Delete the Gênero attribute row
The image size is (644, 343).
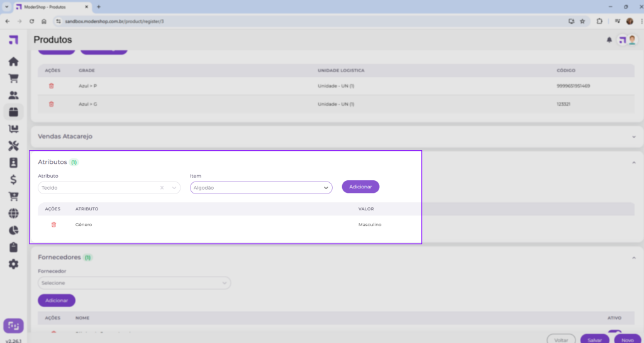click(x=53, y=224)
